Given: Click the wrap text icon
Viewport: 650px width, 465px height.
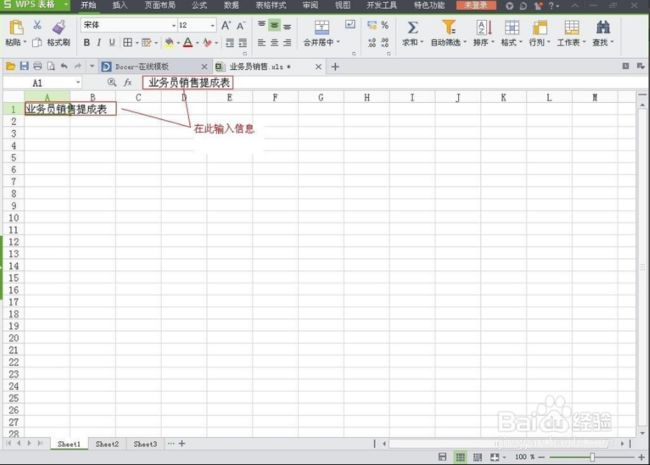Looking at the screenshot, I should click(x=350, y=25).
